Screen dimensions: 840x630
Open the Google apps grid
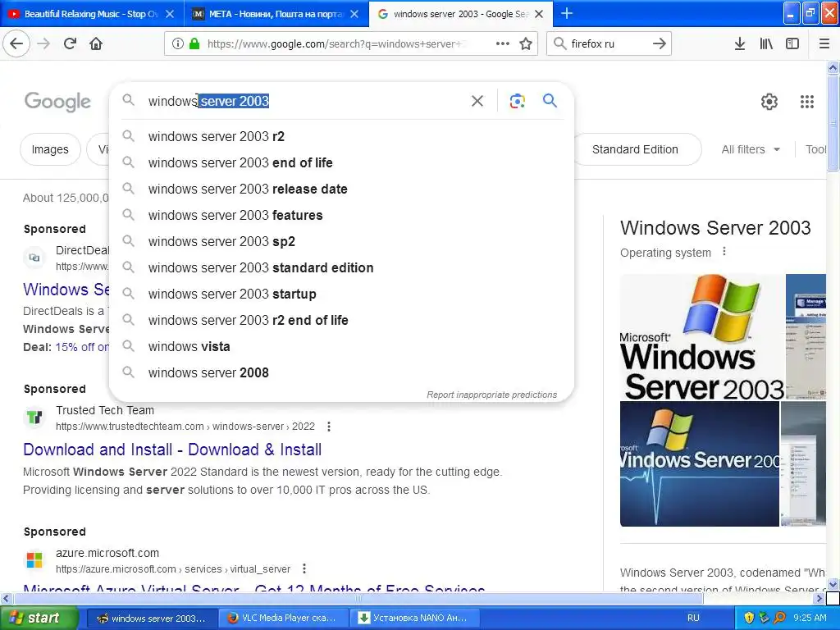807,101
